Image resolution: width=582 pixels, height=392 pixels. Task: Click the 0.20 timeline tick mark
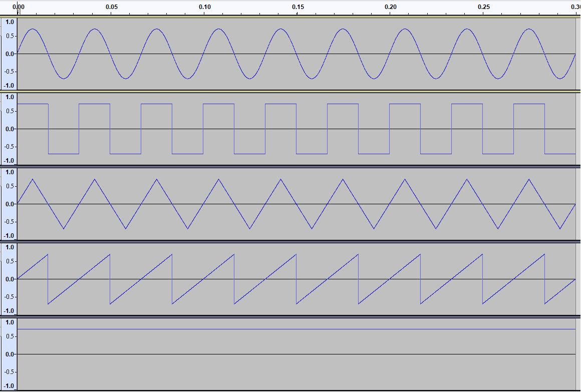point(392,8)
